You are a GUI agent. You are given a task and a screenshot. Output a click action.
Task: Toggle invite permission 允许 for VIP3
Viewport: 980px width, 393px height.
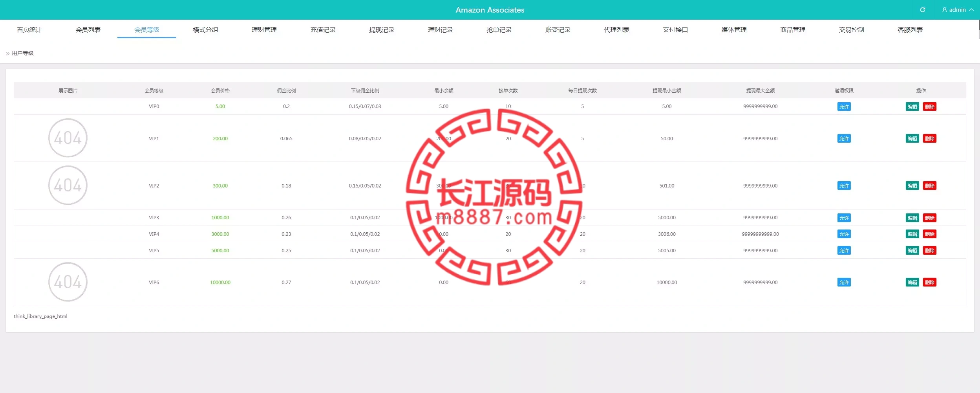coord(844,218)
